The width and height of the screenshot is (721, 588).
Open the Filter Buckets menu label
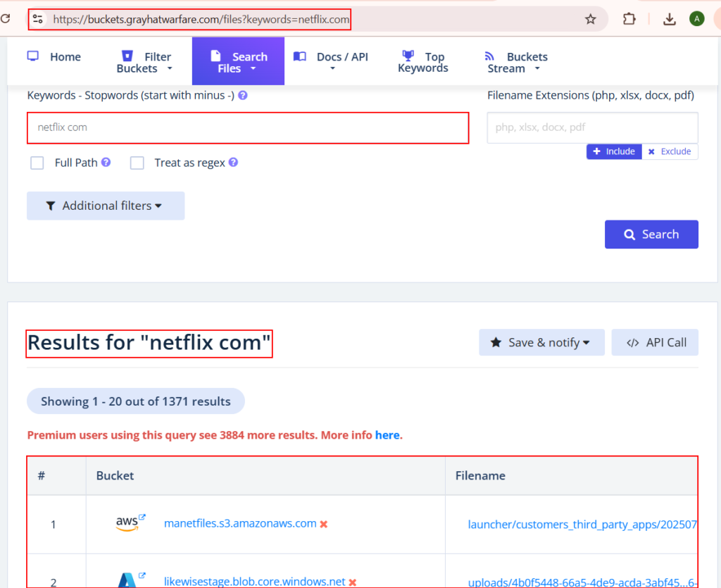(x=144, y=63)
